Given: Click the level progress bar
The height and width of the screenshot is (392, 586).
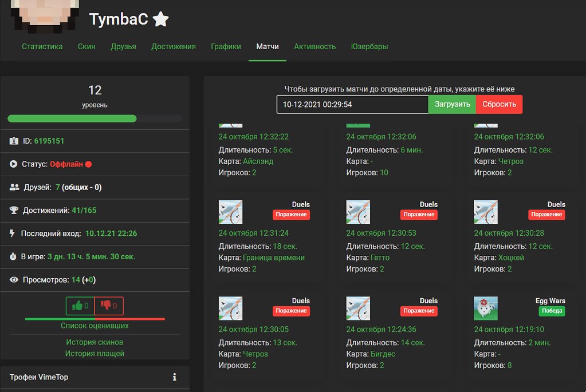Looking at the screenshot, I should pos(95,118).
